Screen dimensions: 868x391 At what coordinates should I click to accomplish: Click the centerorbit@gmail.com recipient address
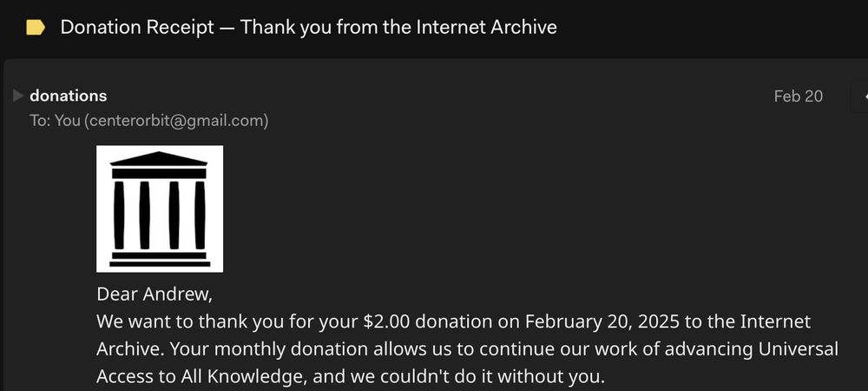tap(175, 121)
